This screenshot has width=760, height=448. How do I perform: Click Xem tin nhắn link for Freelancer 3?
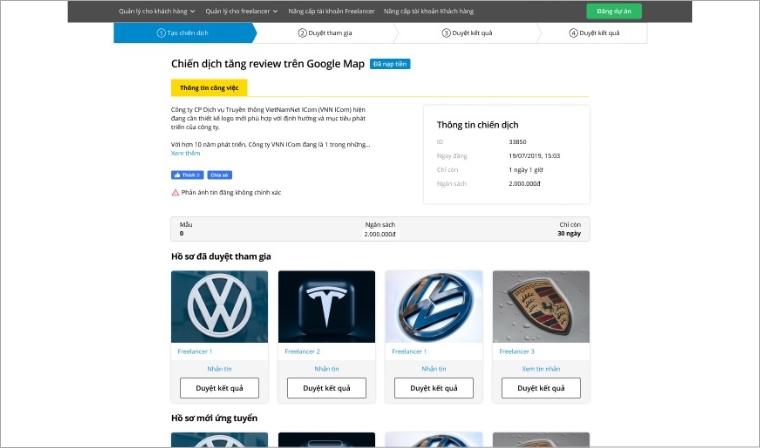(541, 369)
